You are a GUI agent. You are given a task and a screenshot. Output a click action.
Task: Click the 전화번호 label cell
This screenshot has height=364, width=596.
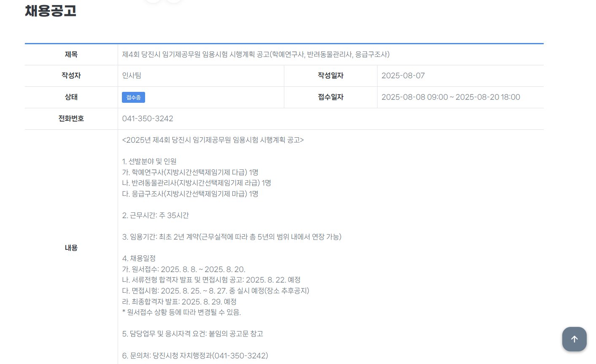[x=71, y=119]
